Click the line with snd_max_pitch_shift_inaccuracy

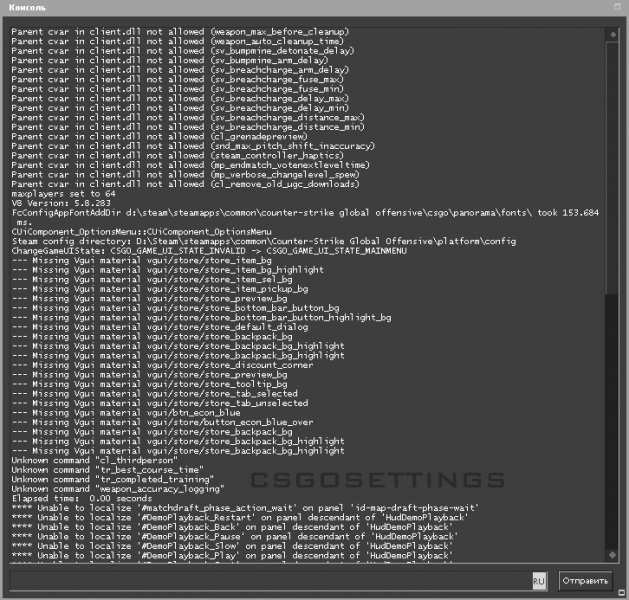(193, 146)
